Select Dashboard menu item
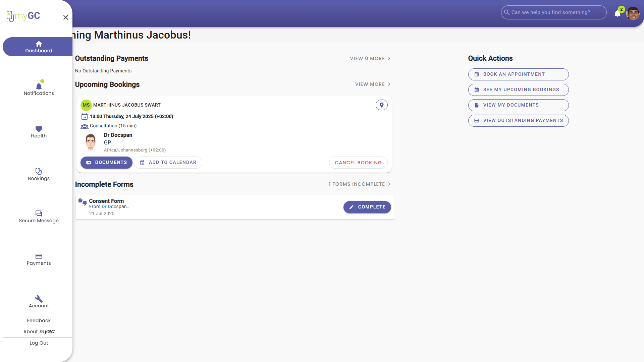Viewport: 644px width, 362px height. [39, 47]
